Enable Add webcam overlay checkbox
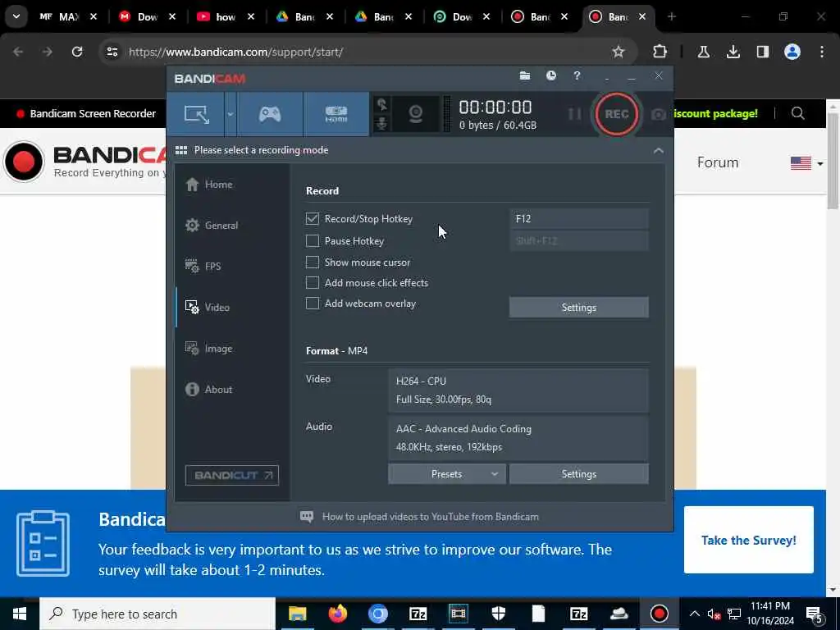Viewport: 840px width, 630px height. click(x=313, y=304)
